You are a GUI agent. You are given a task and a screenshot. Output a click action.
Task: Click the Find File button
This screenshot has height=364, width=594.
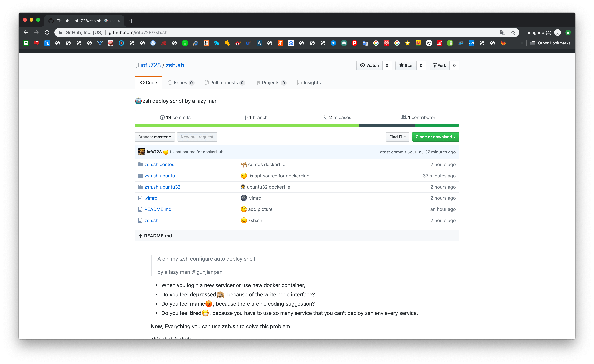click(x=397, y=137)
